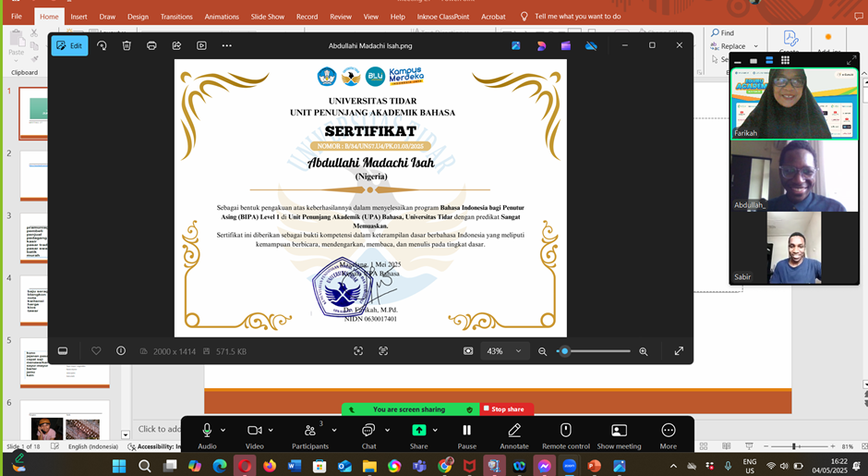This screenshot has height=476, width=868.
Task: Switch to the Insert ribbon tab
Action: click(78, 17)
